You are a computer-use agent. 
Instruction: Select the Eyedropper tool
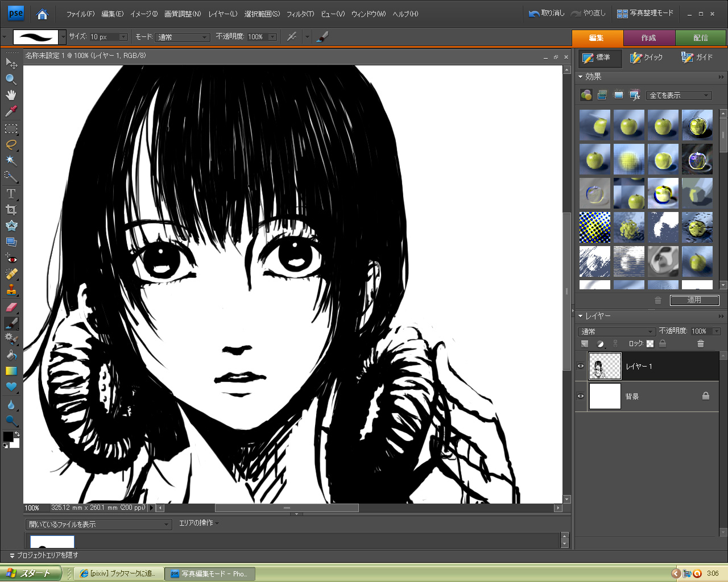[x=11, y=111]
